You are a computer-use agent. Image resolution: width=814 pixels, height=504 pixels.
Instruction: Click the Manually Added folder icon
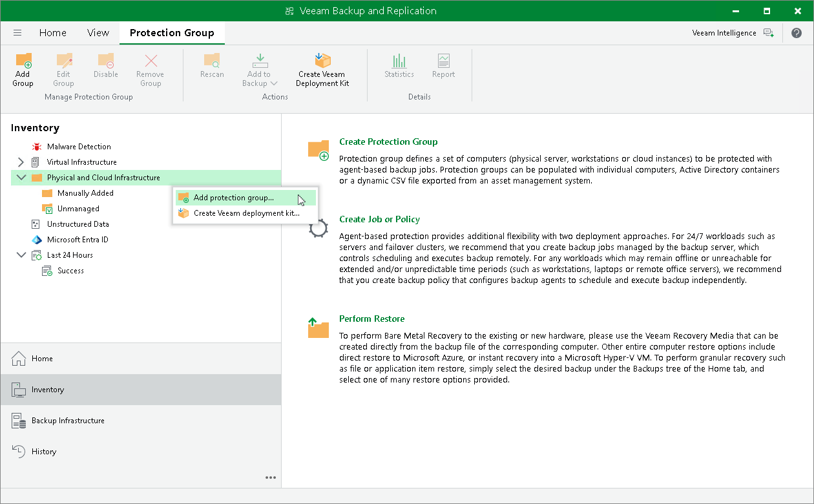(47, 193)
